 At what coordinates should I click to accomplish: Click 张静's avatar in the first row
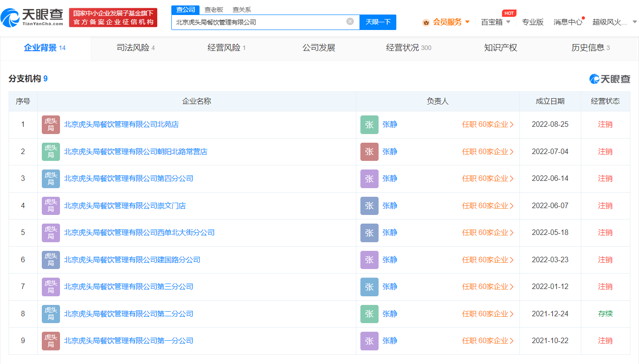click(x=369, y=125)
